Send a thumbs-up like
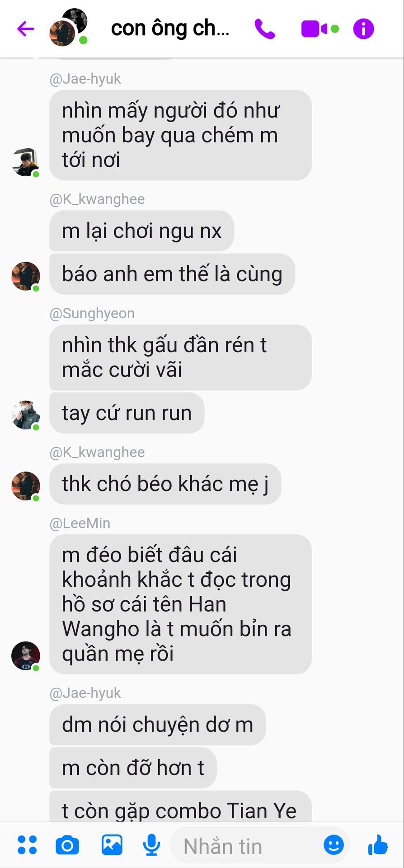The image size is (404, 868). point(378,844)
